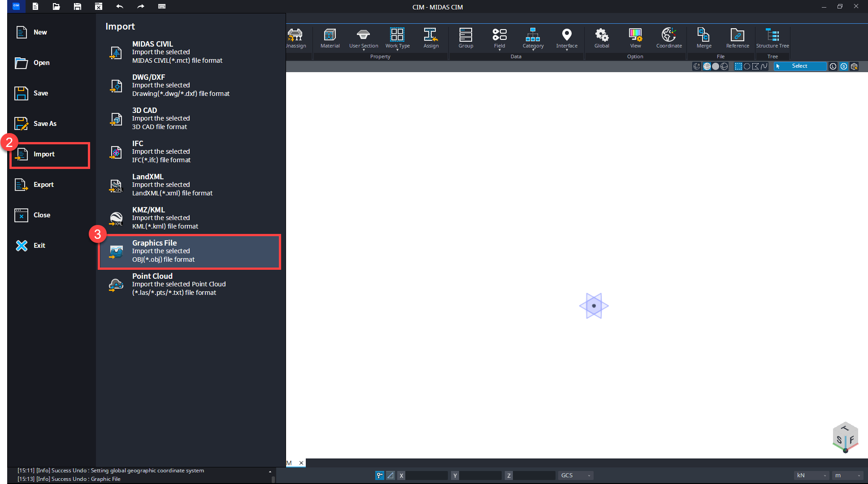The height and width of the screenshot is (484, 868).
Task: Open the GCS coordinate system dropdown
Action: 576,475
